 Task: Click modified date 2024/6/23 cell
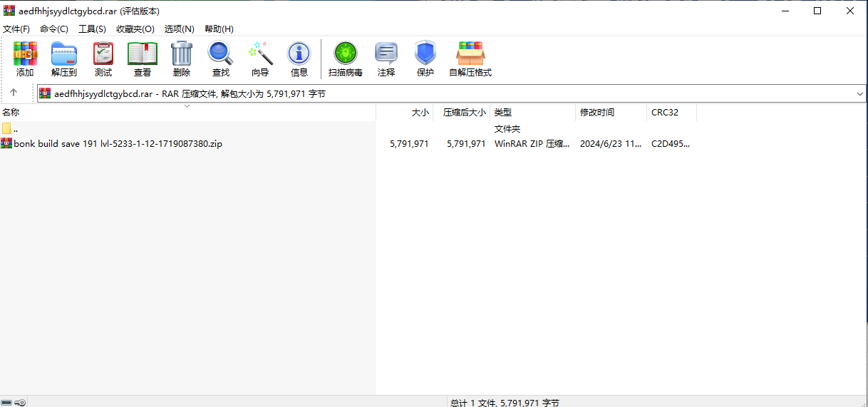tap(611, 143)
